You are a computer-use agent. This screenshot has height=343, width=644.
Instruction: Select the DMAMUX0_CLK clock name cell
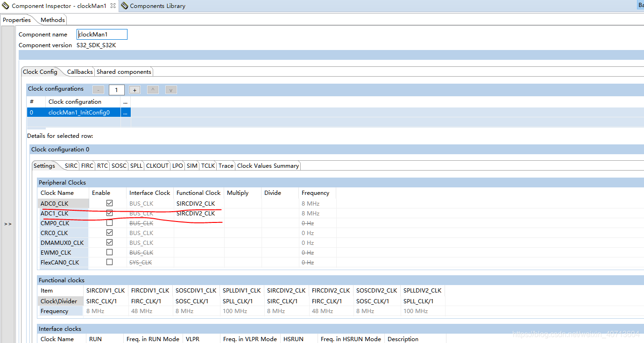tap(63, 243)
